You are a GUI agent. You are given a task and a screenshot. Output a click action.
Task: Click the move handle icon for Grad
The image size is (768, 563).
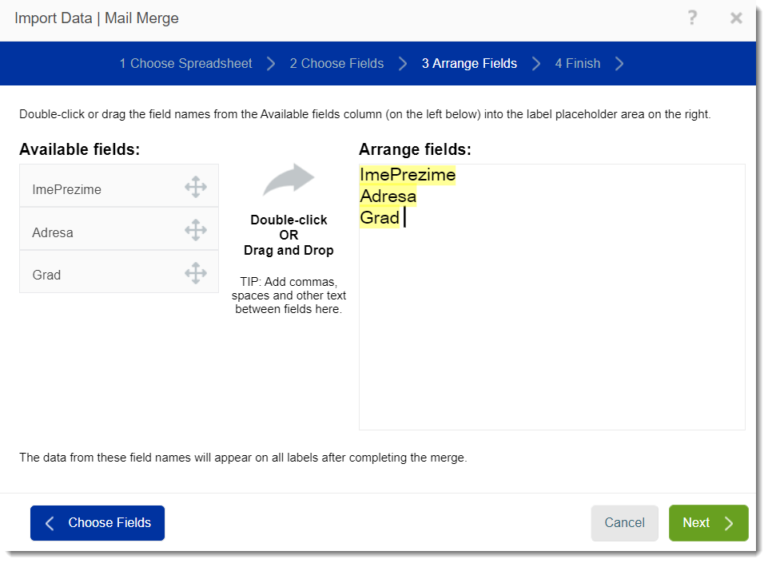[195, 273]
